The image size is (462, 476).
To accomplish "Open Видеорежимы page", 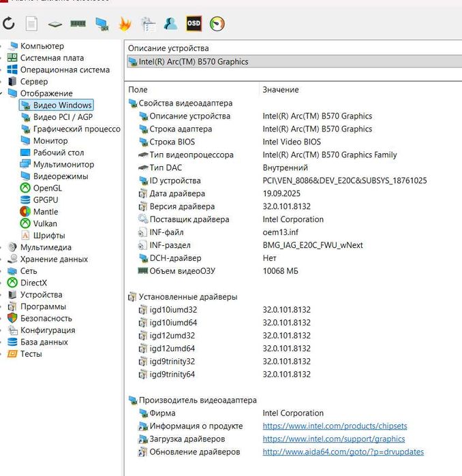I will (61, 176).
